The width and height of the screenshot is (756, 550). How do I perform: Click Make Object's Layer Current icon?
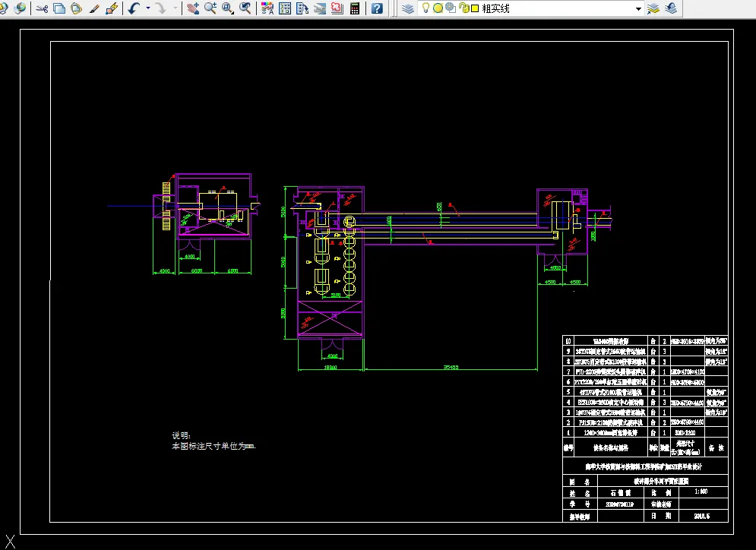pos(653,8)
